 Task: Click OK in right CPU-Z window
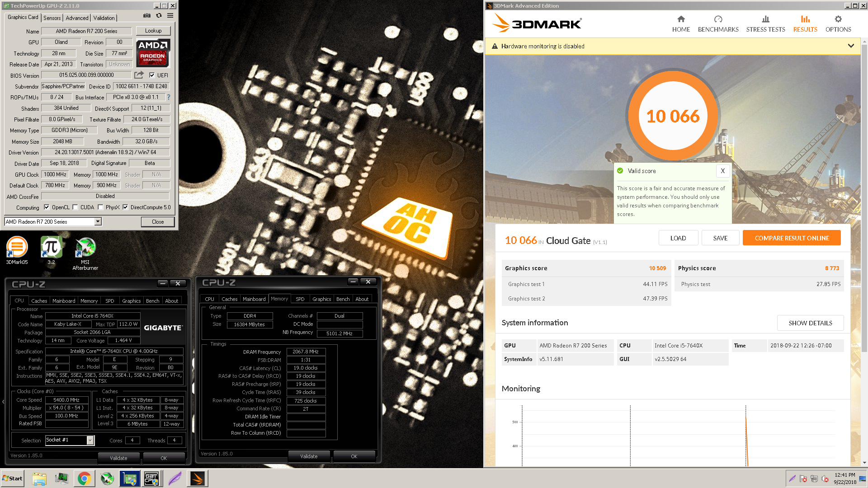(x=354, y=456)
